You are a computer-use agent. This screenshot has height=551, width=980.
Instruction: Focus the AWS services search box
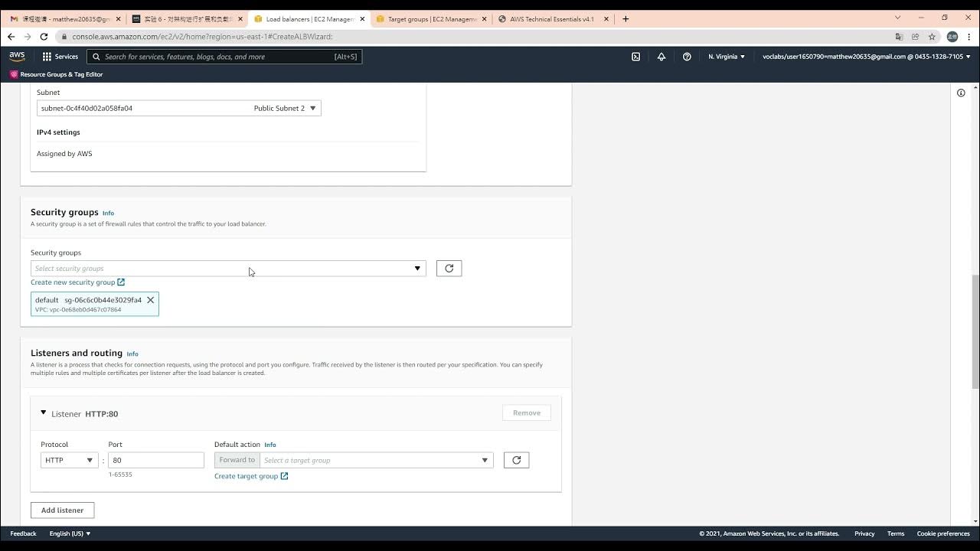pyautogui.click(x=224, y=57)
